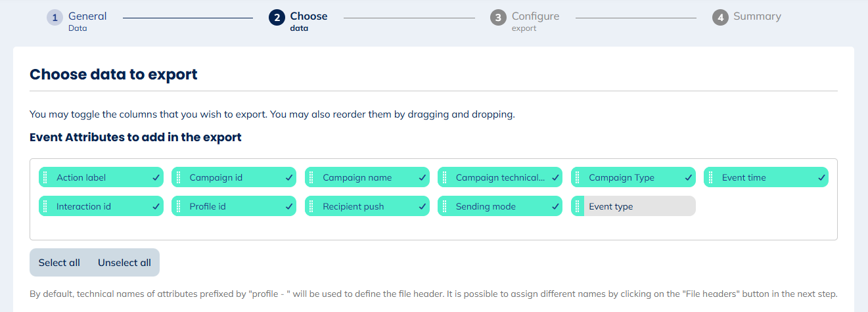Image resolution: width=868 pixels, height=312 pixels.
Task: Open step 3 Configure export
Action: coord(526,20)
